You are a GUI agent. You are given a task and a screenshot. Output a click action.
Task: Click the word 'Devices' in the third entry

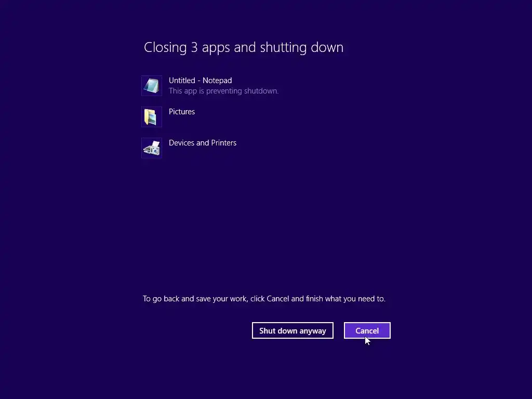point(181,143)
